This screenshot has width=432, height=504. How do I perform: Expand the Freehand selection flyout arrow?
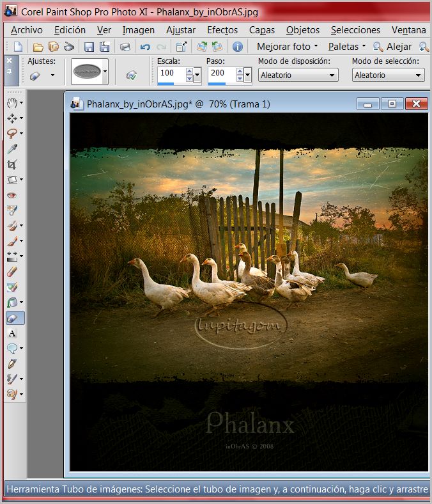[x=22, y=134]
